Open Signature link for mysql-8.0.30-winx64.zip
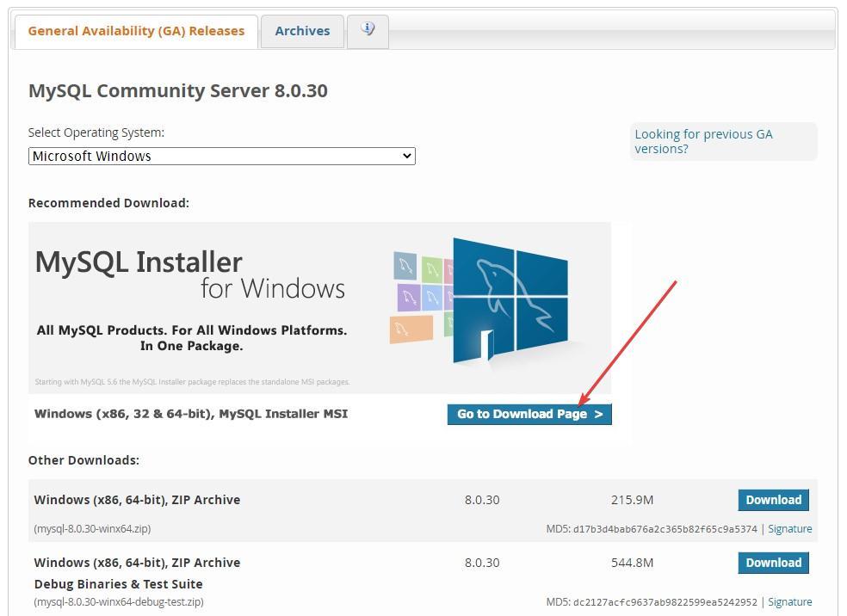The height and width of the screenshot is (616, 847). (x=789, y=529)
